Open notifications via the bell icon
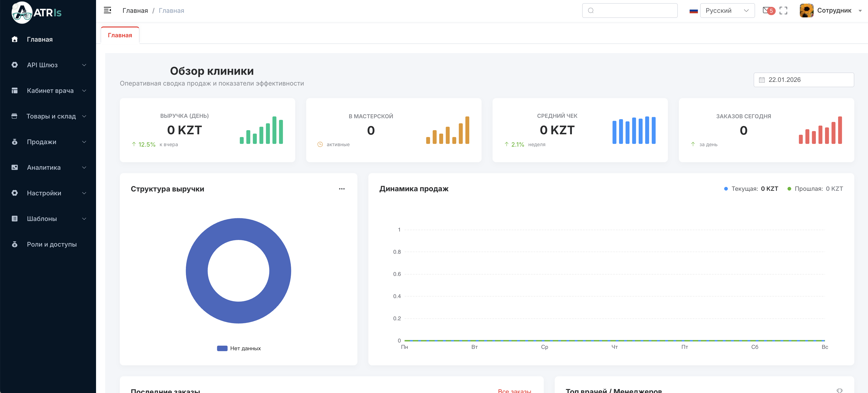The height and width of the screenshot is (393, 868). tap(766, 10)
